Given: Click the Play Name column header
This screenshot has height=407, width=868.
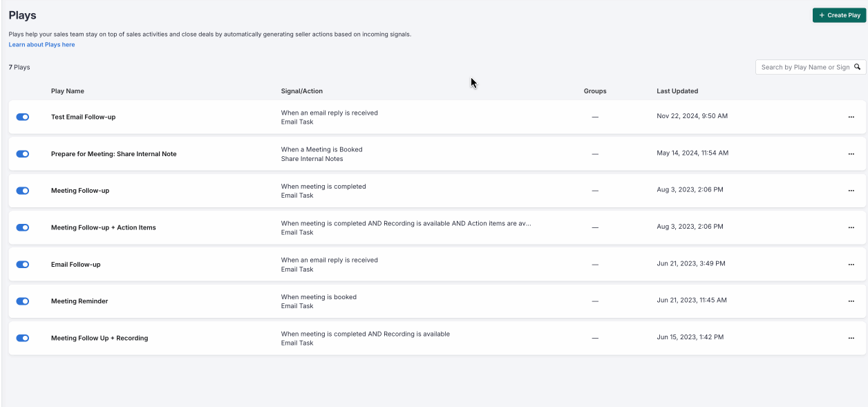Looking at the screenshot, I should pyautogui.click(x=68, y=91).
